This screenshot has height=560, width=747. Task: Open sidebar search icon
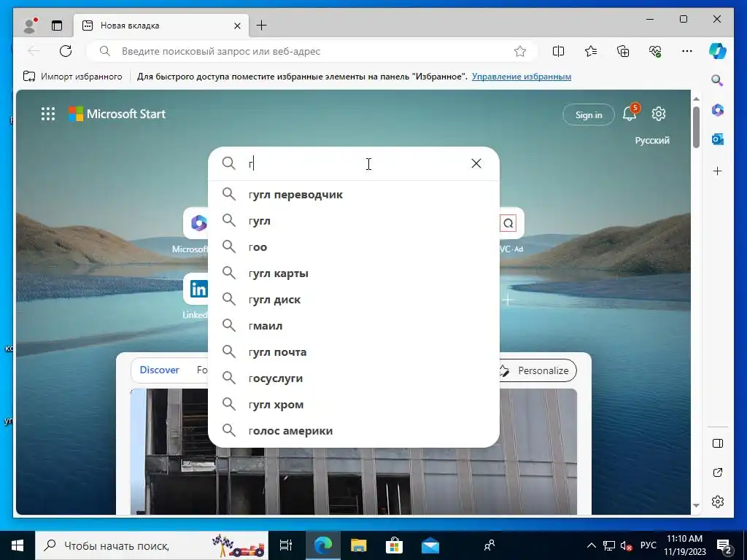[718, 80]
